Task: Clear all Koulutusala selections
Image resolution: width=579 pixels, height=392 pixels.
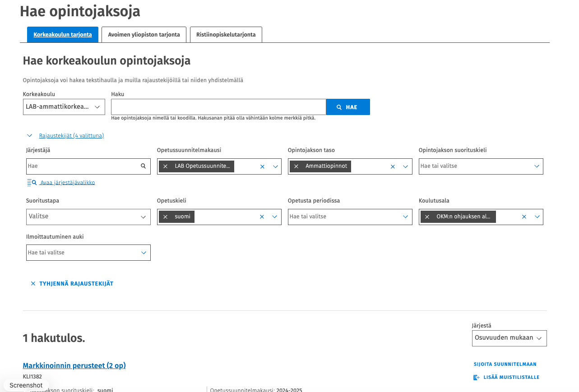Action: pyautogui.click(x=524, y=217)
